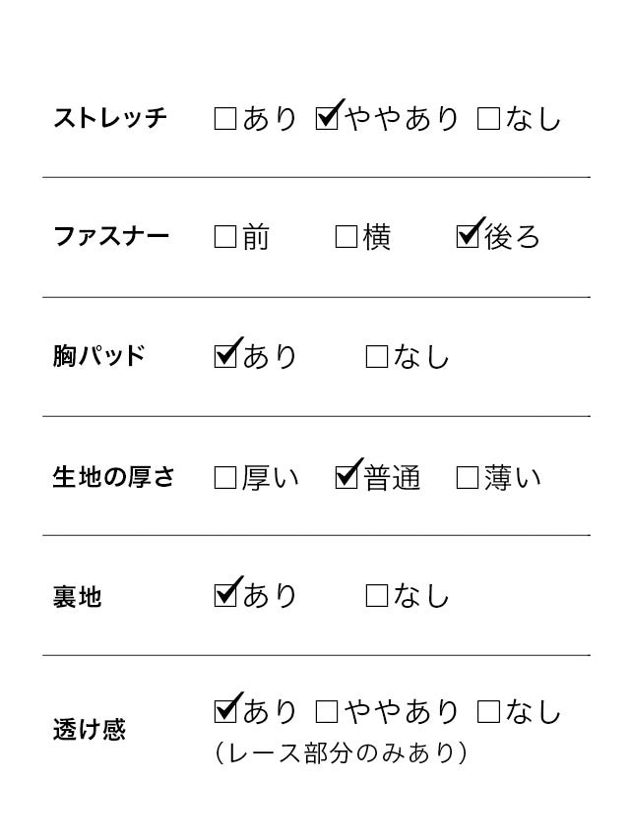Click the 生地の厚さ label
The height and width of the screenshot is (840, 630).
coord(113,478)
